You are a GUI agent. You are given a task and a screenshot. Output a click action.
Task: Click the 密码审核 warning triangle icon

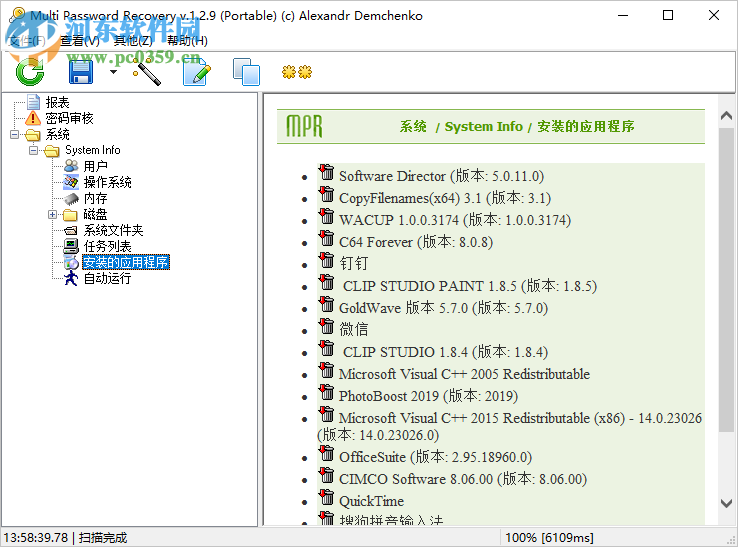coord(33,118)
